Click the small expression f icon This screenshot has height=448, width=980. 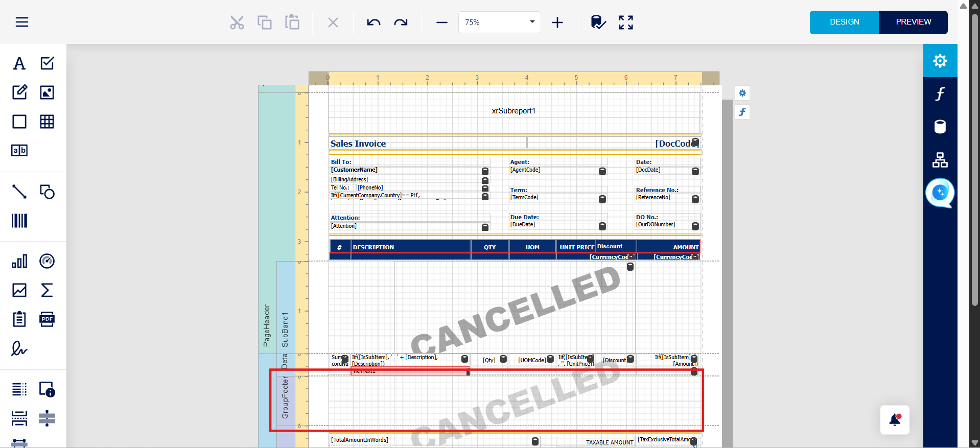pos(742,112)
